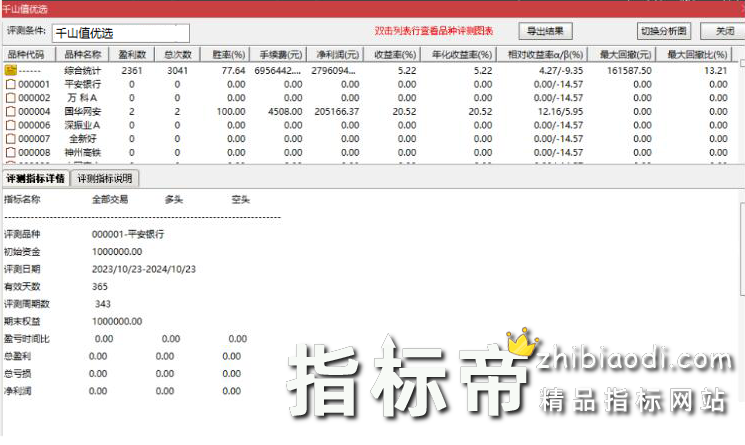Viewport: 745px width, 445px height.
Task: Sort by 品种代码 column header
Action: [29, 55]
